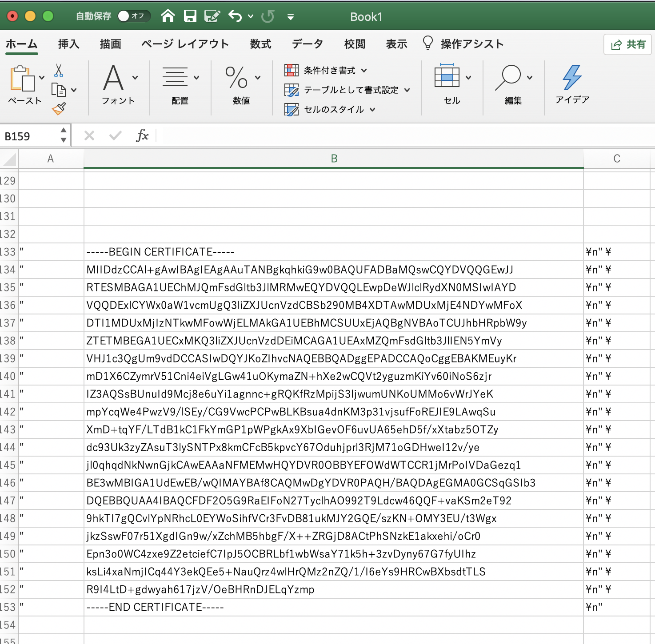Confirm formula entry with checkmark icon
655x644 pixels.
116,135
